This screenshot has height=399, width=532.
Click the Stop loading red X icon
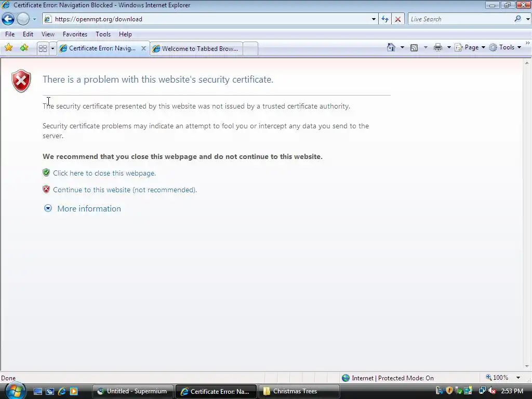(397, 19)
